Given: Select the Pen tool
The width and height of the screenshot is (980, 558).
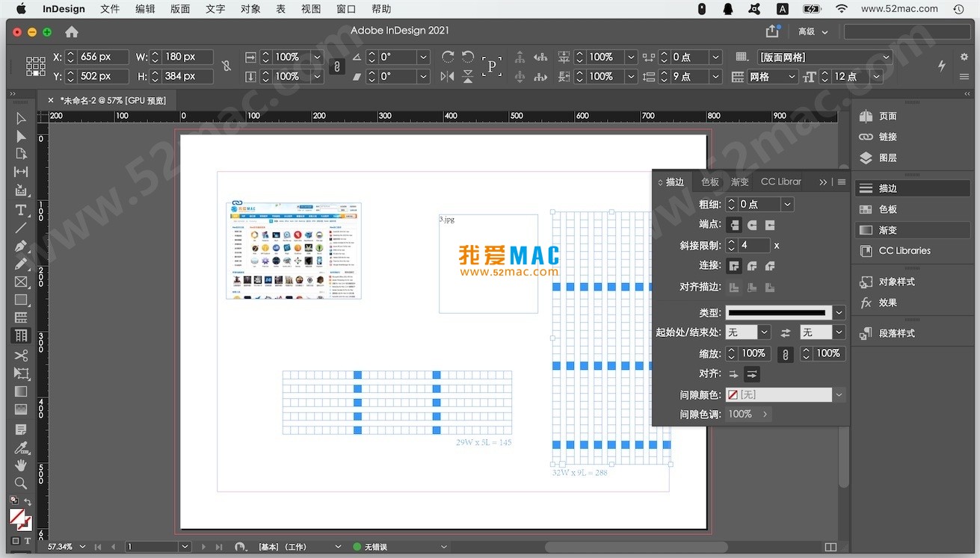Looking at the screenshot, I should point(21,246).
